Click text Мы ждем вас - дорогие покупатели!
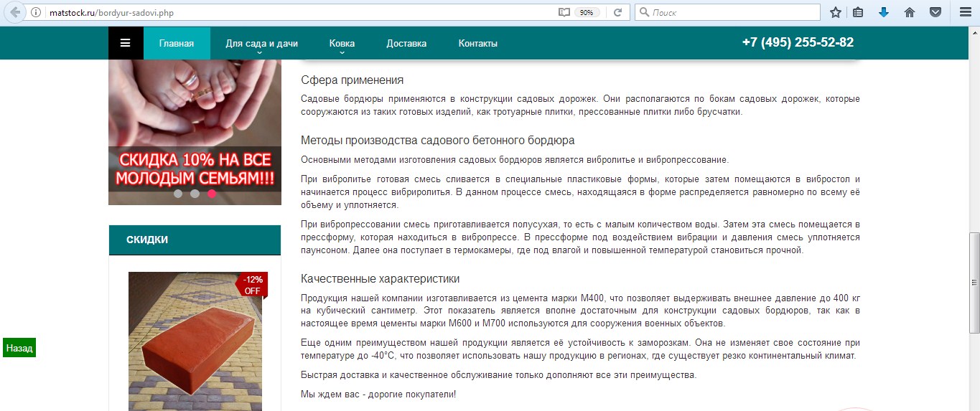Image resolution: width=980 pixels, height=411 pixels. 378,395
